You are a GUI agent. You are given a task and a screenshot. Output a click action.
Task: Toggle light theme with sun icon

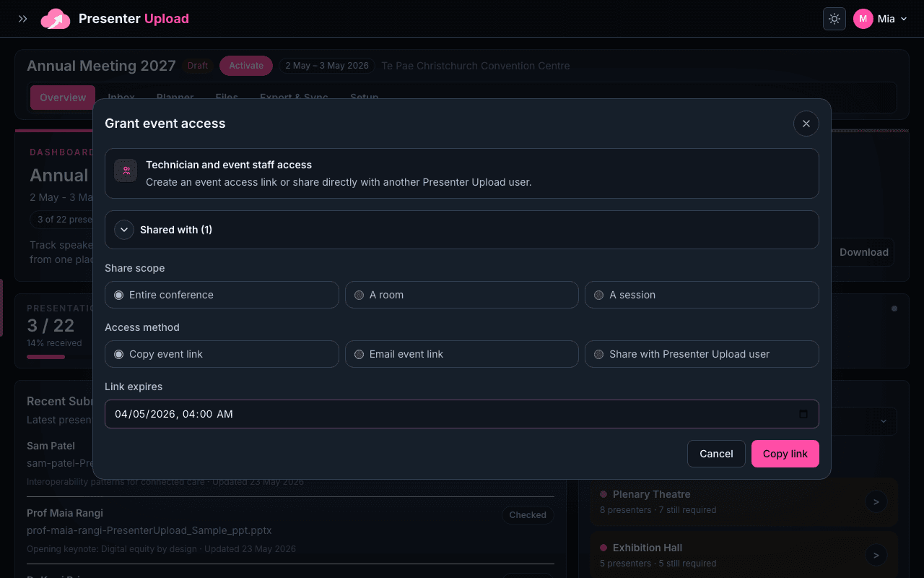click(x=834, y=19)
